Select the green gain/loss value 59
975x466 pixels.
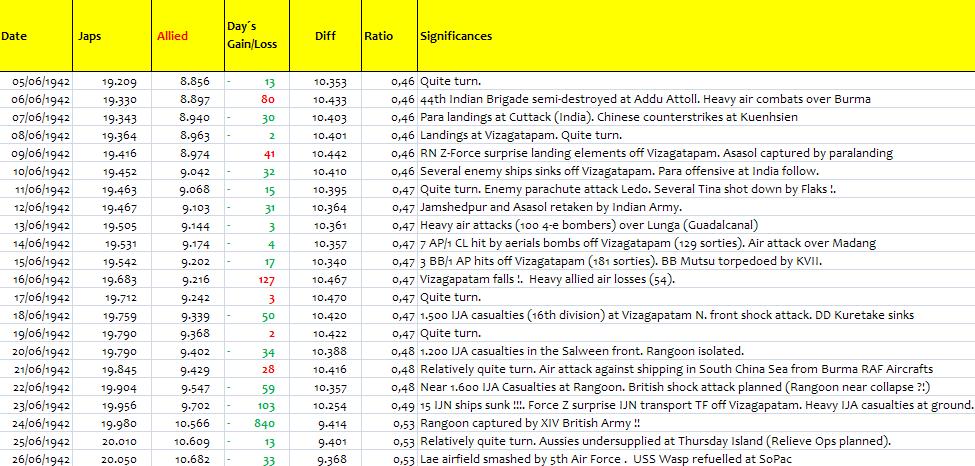pyautogui.click(x=257, y=388)
